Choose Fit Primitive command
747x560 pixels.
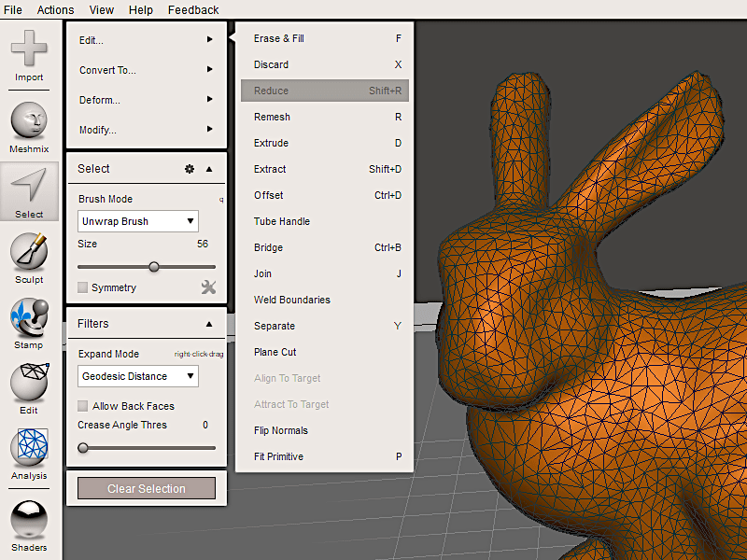325,456
